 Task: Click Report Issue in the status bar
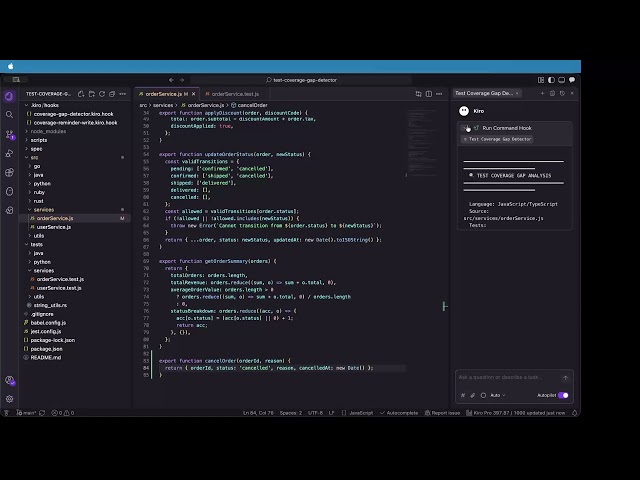pyautogui.click(x=442, y=413)
